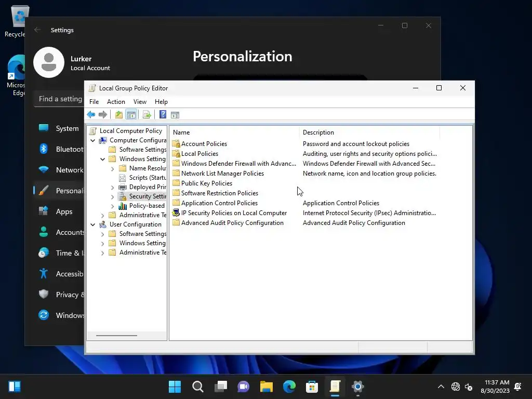Expand Administrative Templates under User Configuration
This screenshot has width=532, height=399.
102,252
